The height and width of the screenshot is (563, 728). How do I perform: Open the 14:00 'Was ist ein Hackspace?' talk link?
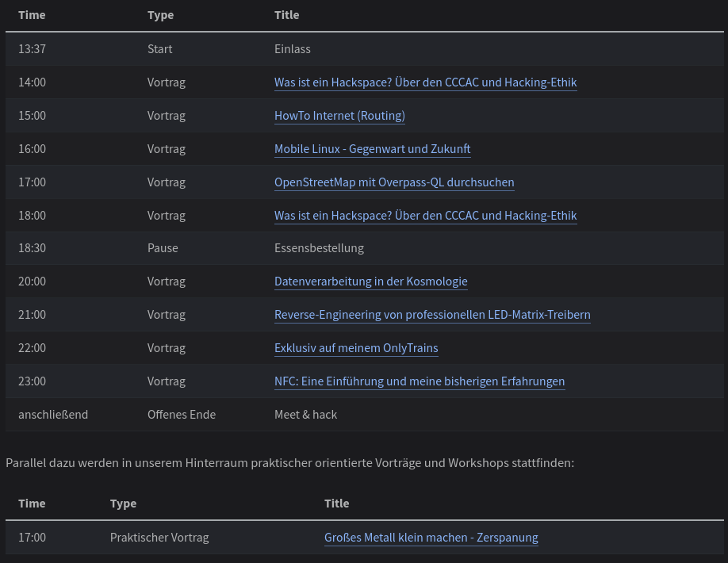point(425,82)
